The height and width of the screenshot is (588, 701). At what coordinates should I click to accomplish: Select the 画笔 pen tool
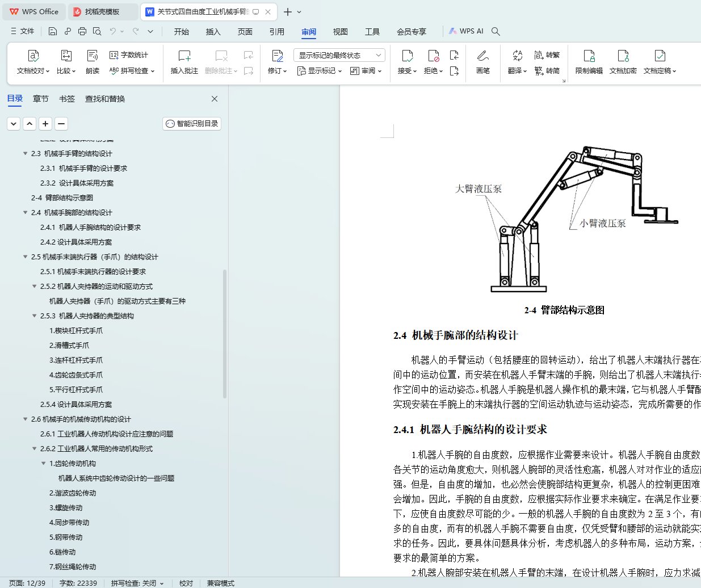(483, 62)
